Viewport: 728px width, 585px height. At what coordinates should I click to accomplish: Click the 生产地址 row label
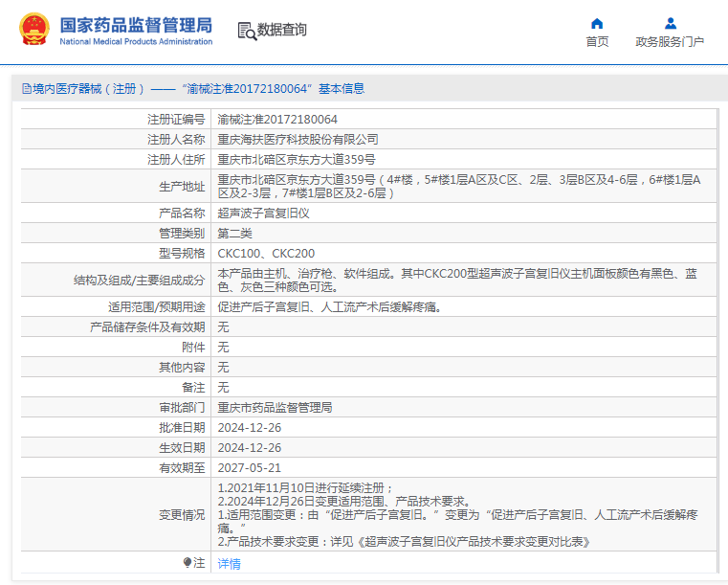pos(182,187)
